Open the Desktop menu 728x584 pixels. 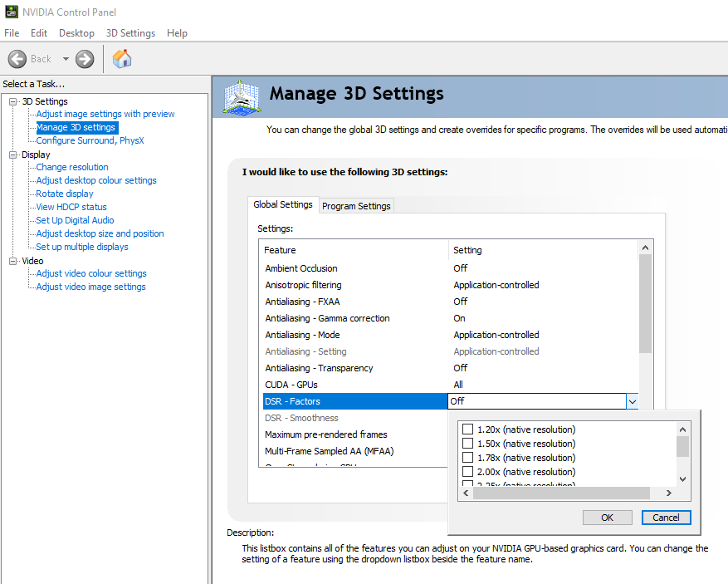pyautogui.click(x=76, y=33)
